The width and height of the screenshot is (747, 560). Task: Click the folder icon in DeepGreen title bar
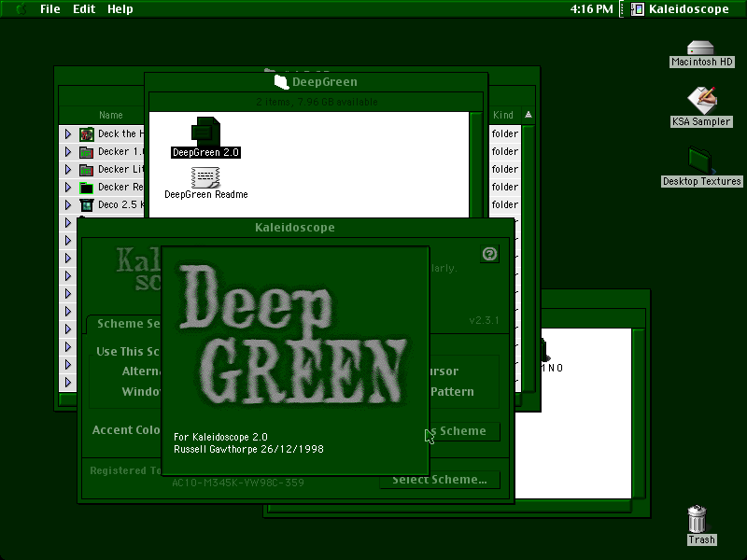(282, 82)
